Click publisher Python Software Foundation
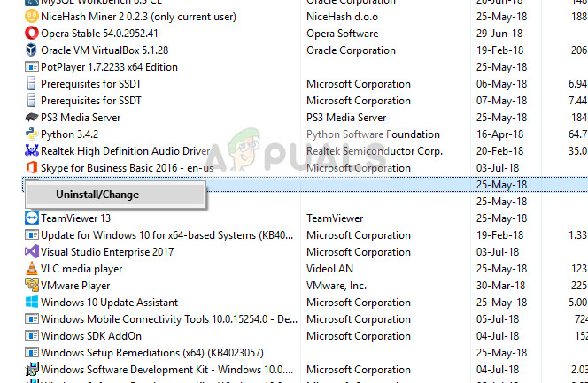Viewport: 588px width, 383px height. click(x=373, y=134)
